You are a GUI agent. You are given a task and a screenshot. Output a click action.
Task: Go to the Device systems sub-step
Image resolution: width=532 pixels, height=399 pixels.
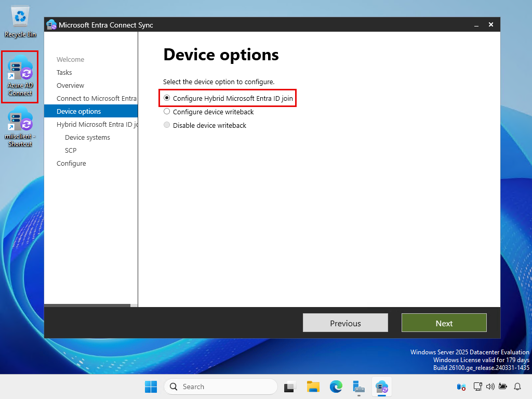coord(87,137)
